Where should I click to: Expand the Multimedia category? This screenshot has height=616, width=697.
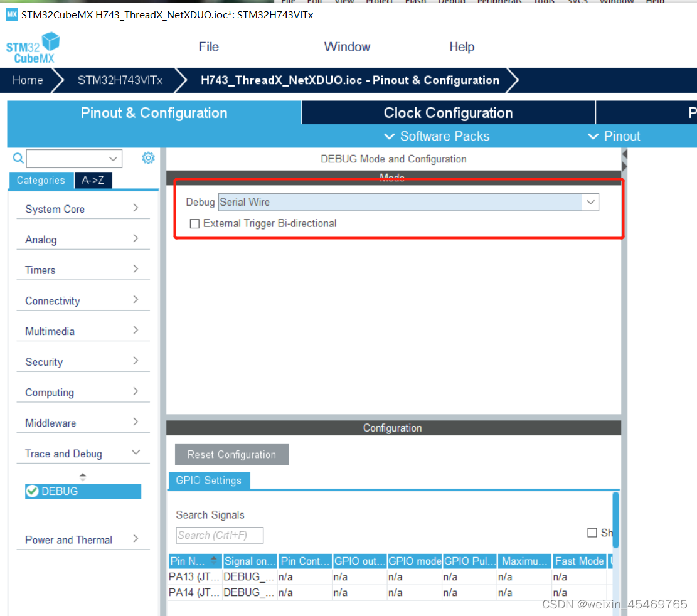tap(83, 332)
